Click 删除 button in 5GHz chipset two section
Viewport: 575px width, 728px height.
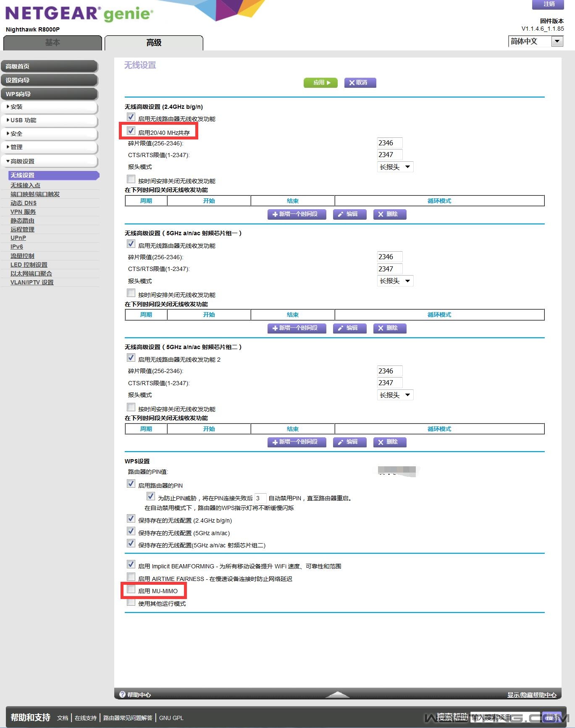click(x=389, y=442)
